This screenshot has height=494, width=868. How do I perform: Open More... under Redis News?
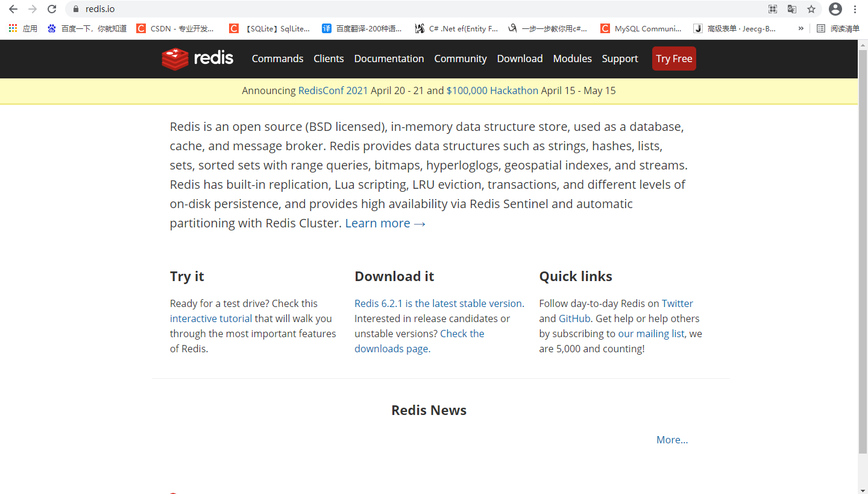(x=672, y=440)
